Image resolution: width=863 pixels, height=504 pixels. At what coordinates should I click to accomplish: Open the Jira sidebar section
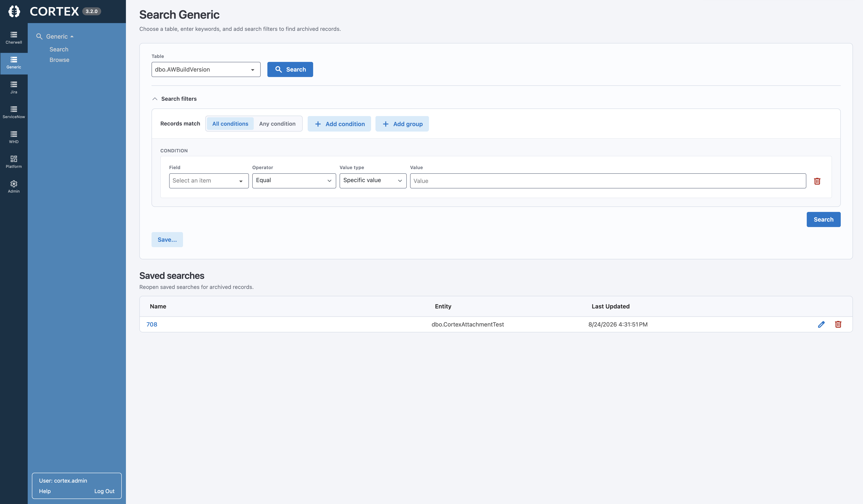pos(14,88)
